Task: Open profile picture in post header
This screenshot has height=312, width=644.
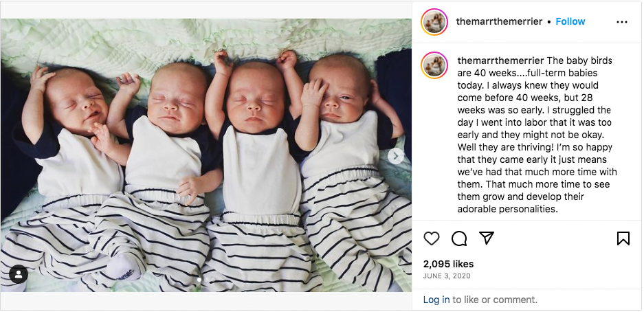Action: (x=434, y=22)
